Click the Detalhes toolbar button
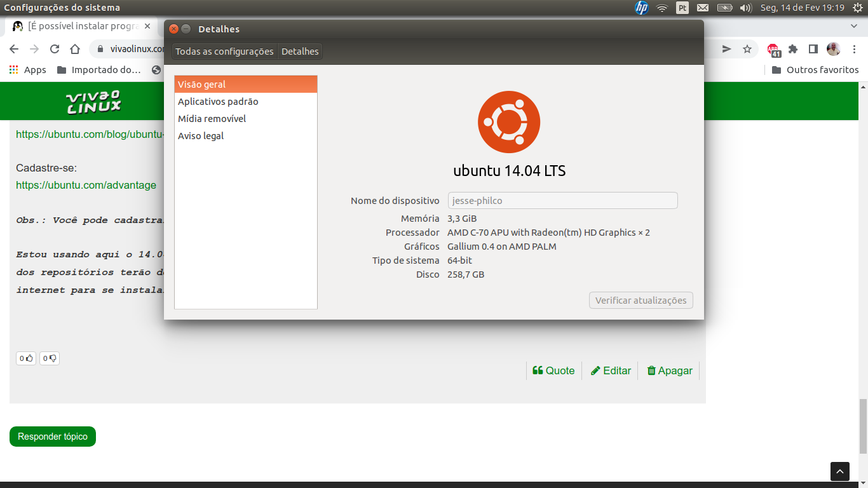This screenshot has width=868, height=488. click(x=300, y=51)
